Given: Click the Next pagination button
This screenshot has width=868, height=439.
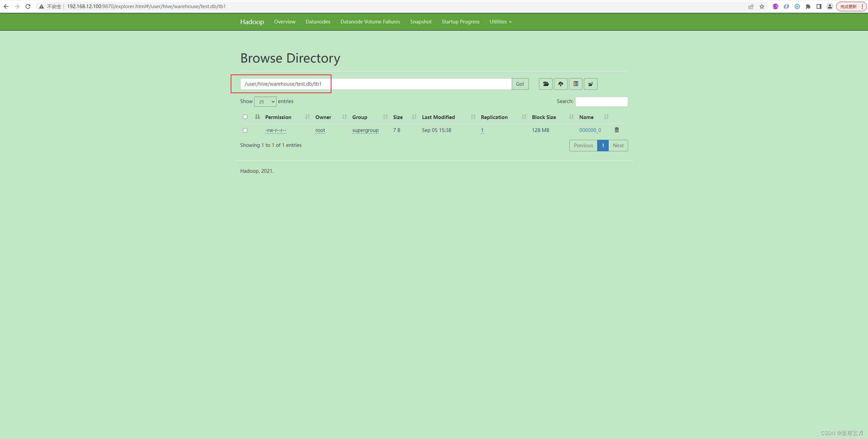Looking at the screenshot, I should pos(618,146).
